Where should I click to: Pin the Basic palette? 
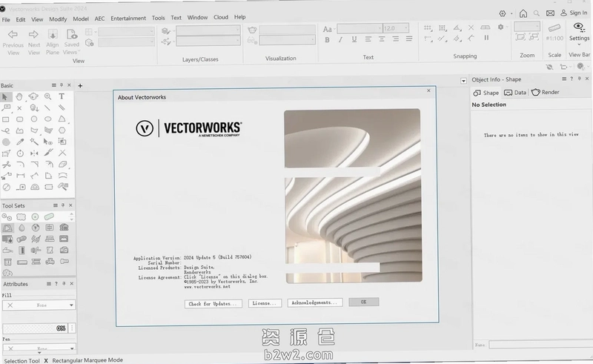[62, 85]
